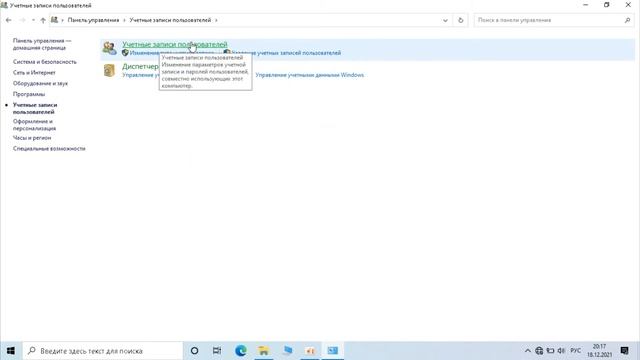The width and height of the screenshot is (640, 360).
Task: Open the orange app icon on taskbar
Action: [310, 351]
